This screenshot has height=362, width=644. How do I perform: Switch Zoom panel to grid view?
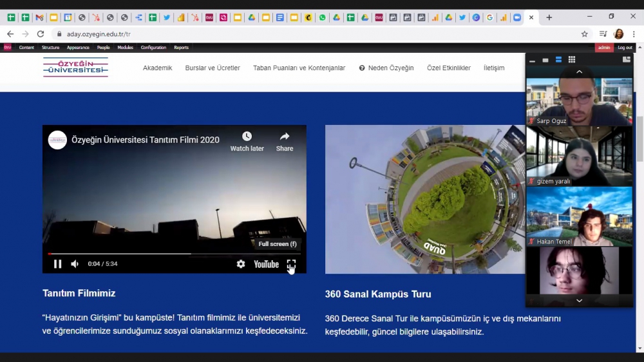pyautogui.click(x=572, y=60)
